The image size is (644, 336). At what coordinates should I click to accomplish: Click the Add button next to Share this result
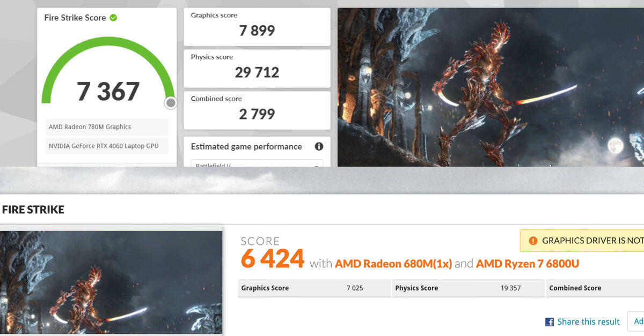pyautogui.click(x=637, y=322)
